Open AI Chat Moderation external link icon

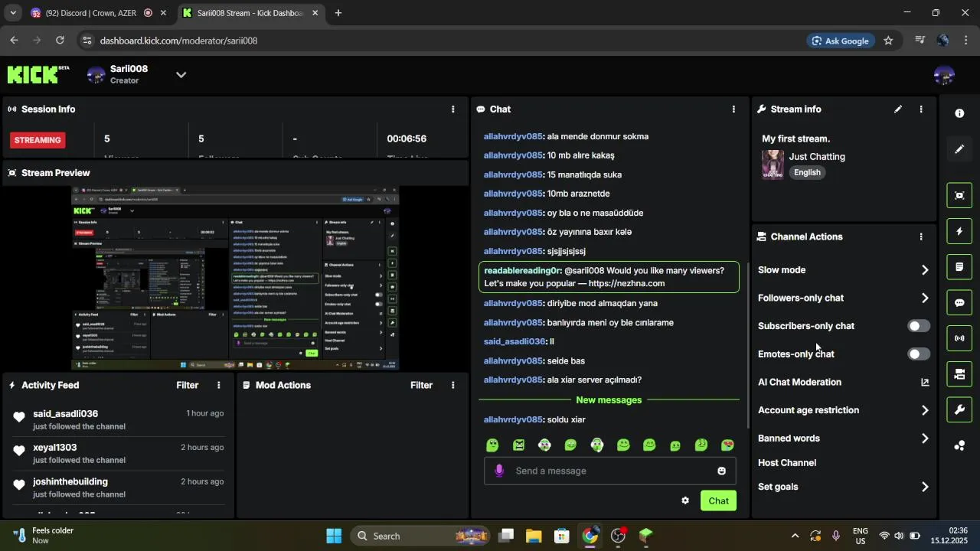point(925,382)
